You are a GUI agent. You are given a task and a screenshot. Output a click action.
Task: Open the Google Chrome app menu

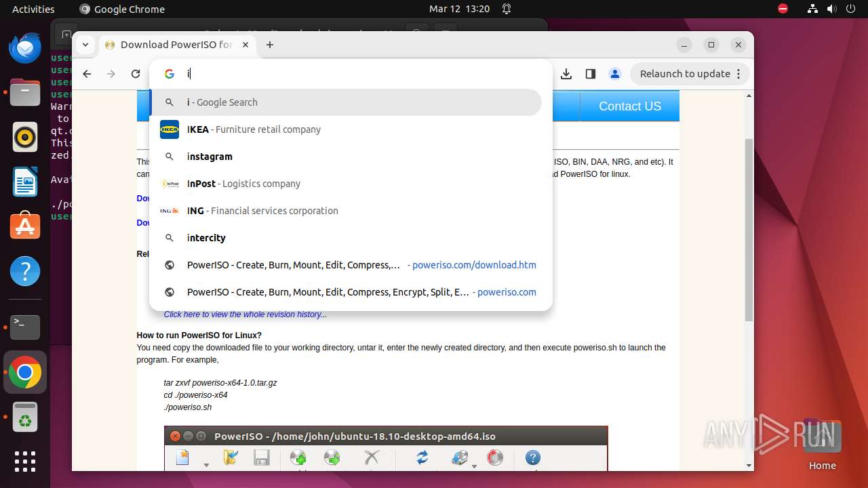122,9
